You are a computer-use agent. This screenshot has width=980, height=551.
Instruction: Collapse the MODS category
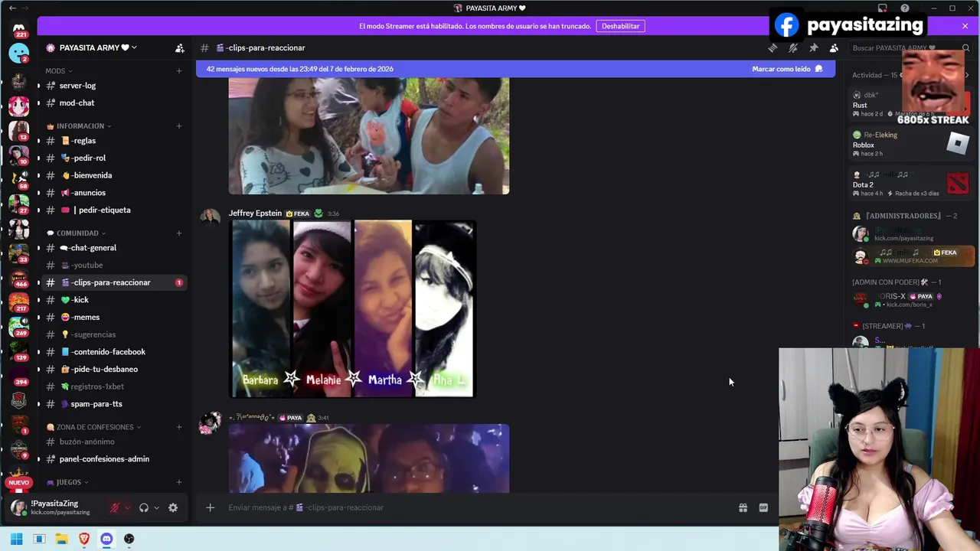click(59, 71)
